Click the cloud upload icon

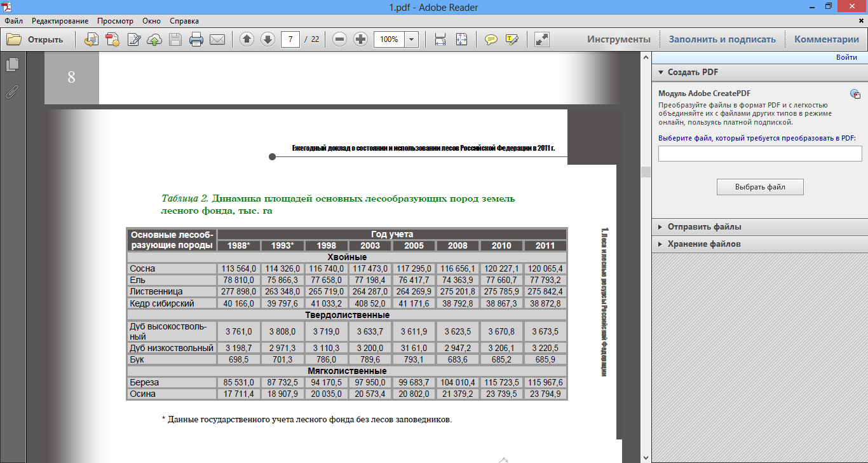tap(154, 39)
